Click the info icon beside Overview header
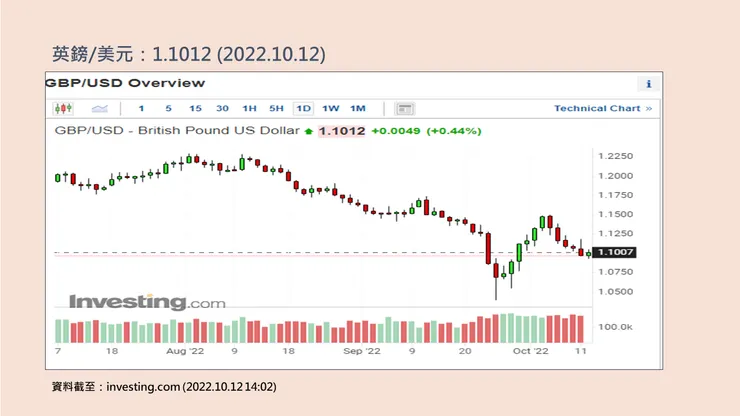This screenshot has width=740, height=416. click(x=649, y=84)
